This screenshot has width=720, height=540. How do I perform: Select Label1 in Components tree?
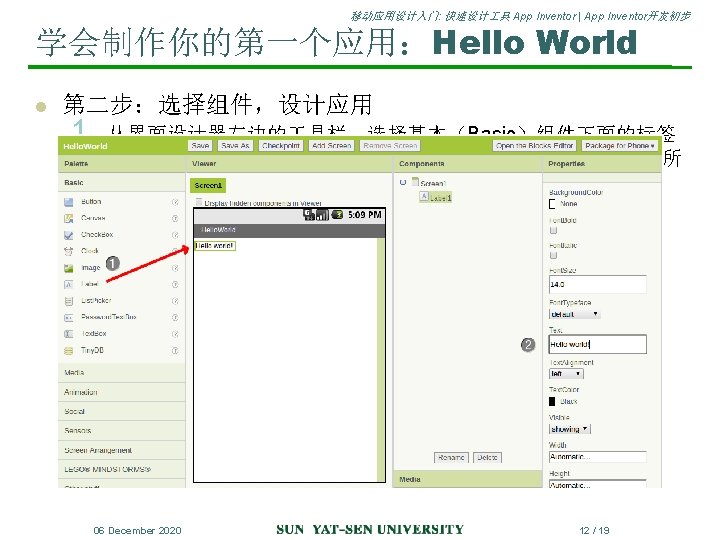(x=440, y=198)
